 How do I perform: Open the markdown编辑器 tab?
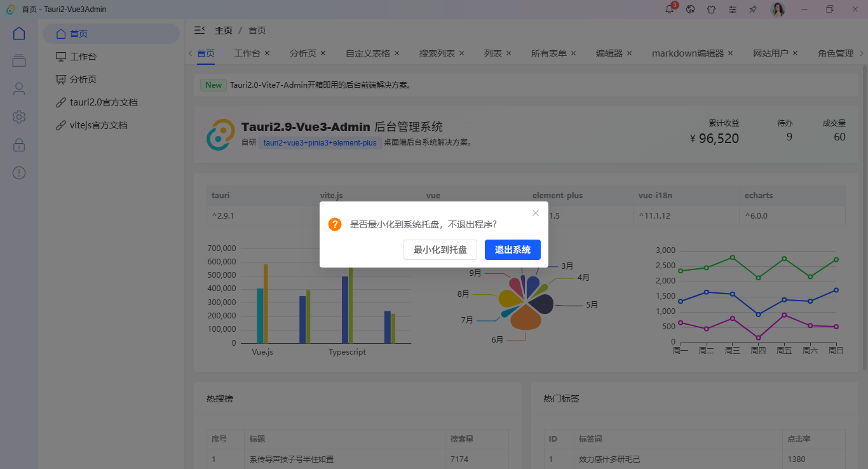point(688,53)
